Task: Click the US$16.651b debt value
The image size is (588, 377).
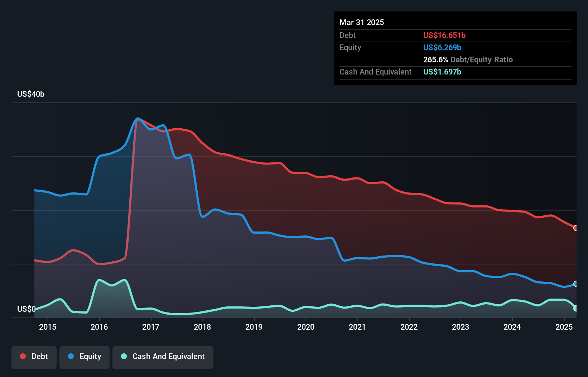Action: tap(444, 35)
